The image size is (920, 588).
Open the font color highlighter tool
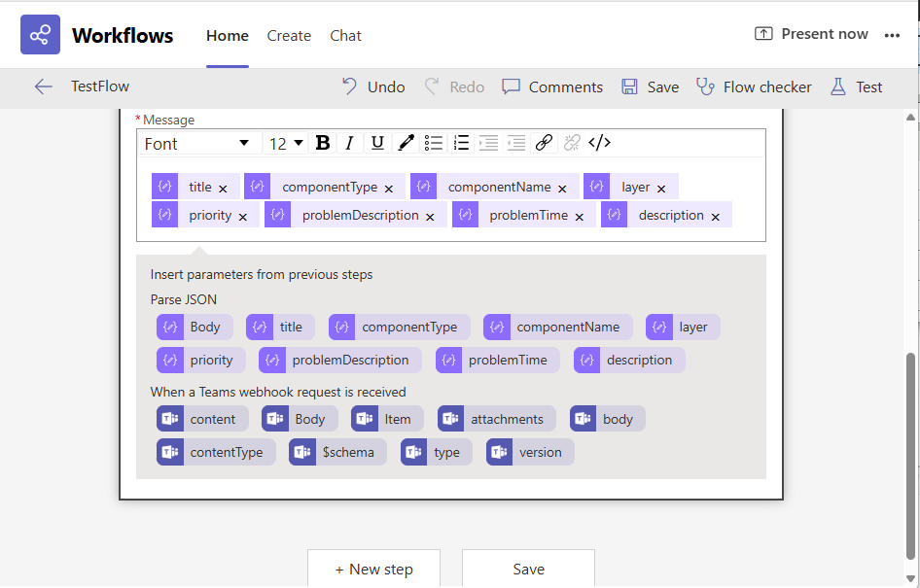click(406, 143)
